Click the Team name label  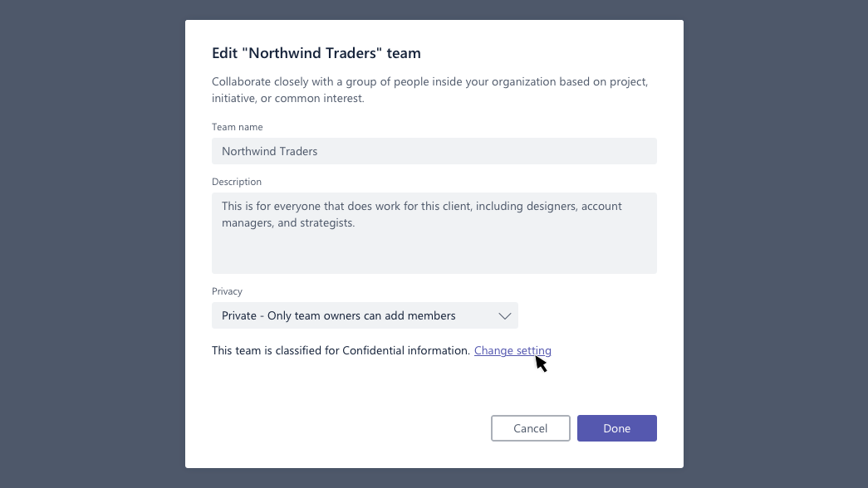click(237, 127)
